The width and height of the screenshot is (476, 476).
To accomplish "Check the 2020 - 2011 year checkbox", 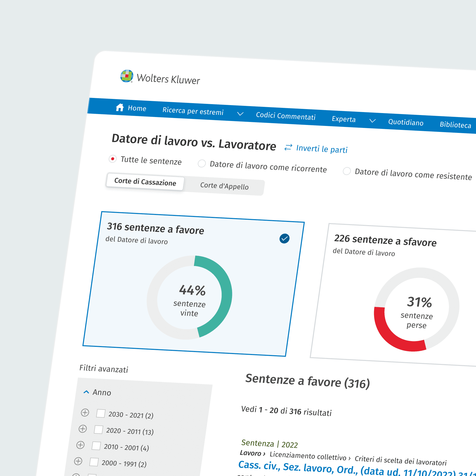I will (x=98, y=429).
